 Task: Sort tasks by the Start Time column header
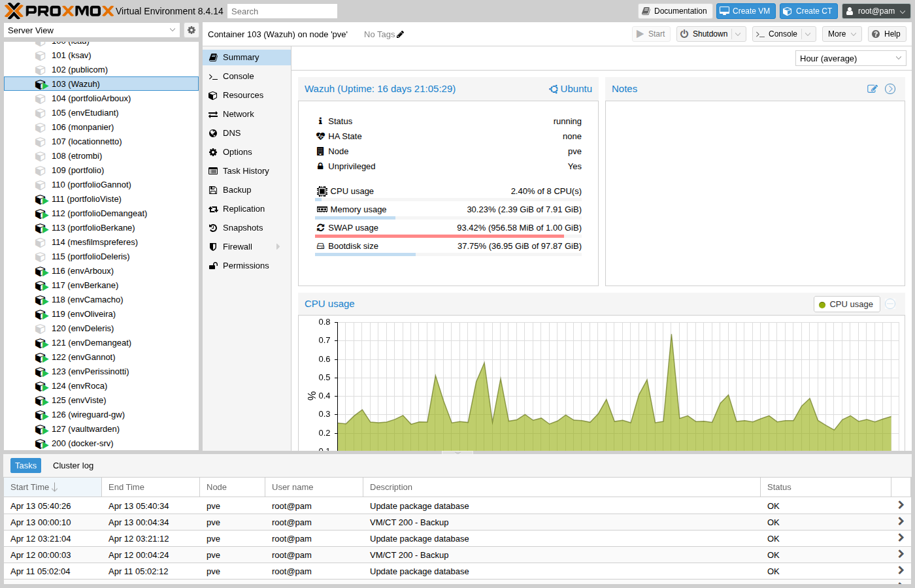pos(53,487)
